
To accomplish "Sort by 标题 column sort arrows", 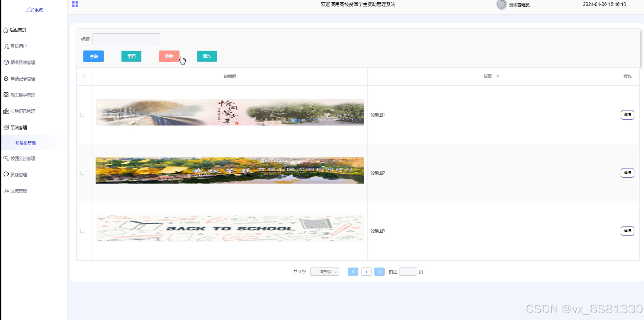I will click(x=498, y=76).
